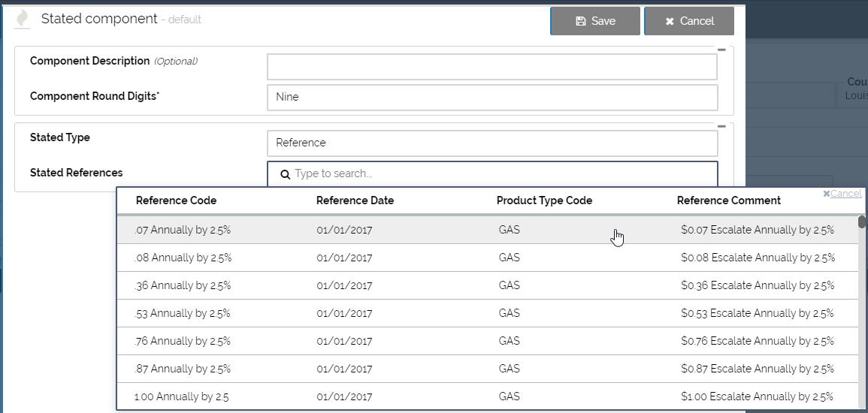Click the search magnifier icon in Stated References
This screenshot has height=413, width=868.
coord(286,174)
